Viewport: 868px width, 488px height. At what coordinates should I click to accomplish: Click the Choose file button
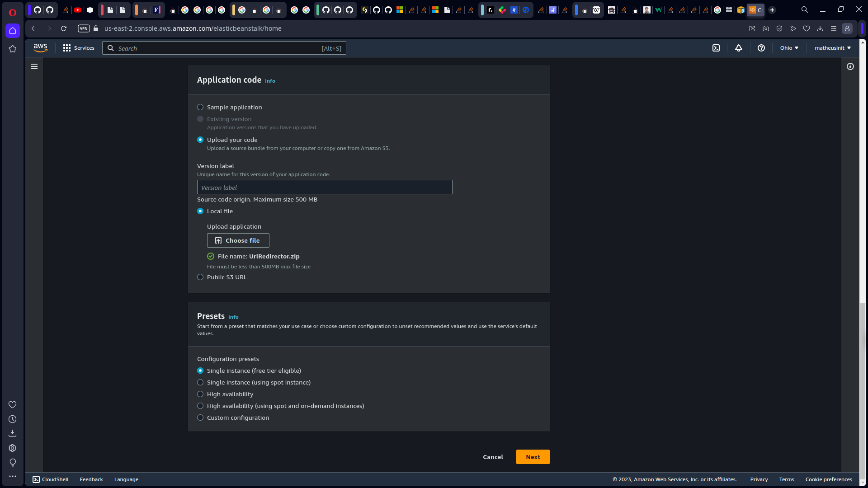pos(238,240)
